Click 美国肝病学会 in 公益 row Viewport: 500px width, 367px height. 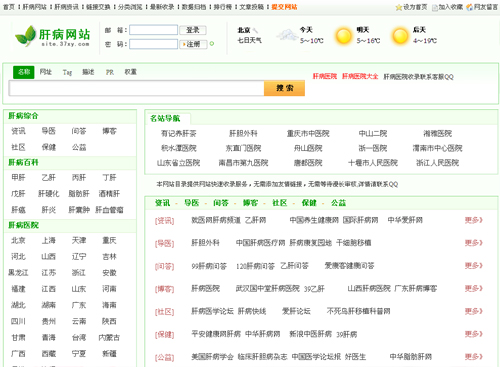[212, 357]
